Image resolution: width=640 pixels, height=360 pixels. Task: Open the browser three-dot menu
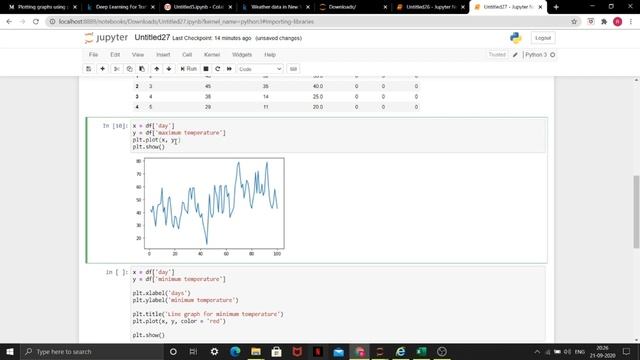[x=631, y=22]
